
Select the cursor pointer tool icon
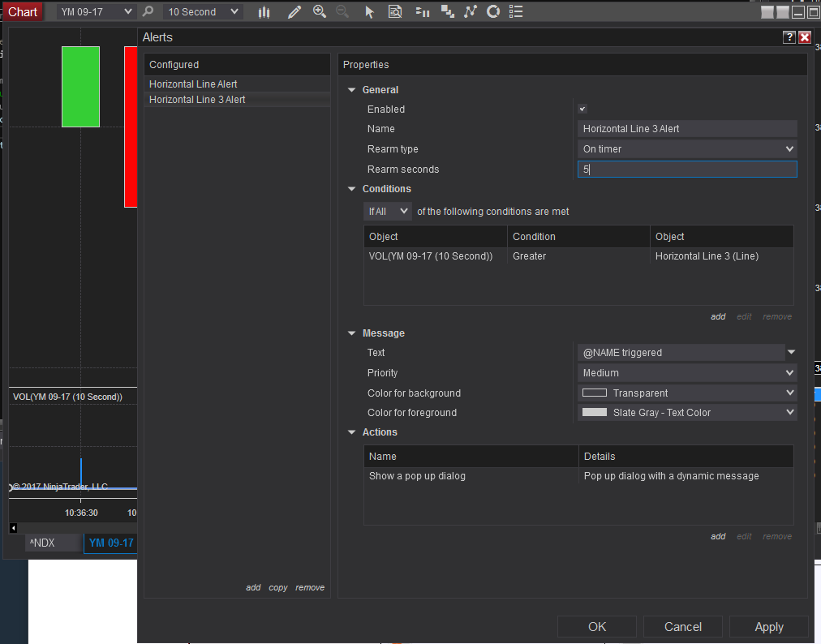(370, 12)
